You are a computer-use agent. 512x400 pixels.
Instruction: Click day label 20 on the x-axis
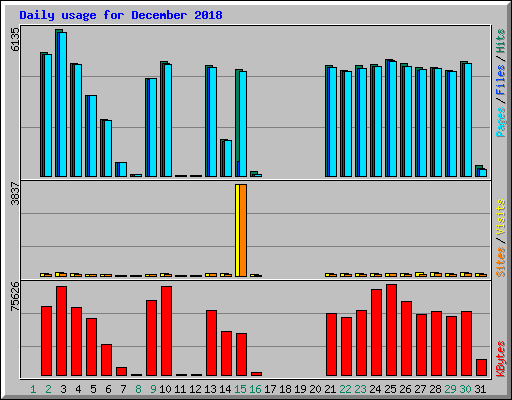pos(315,389)
